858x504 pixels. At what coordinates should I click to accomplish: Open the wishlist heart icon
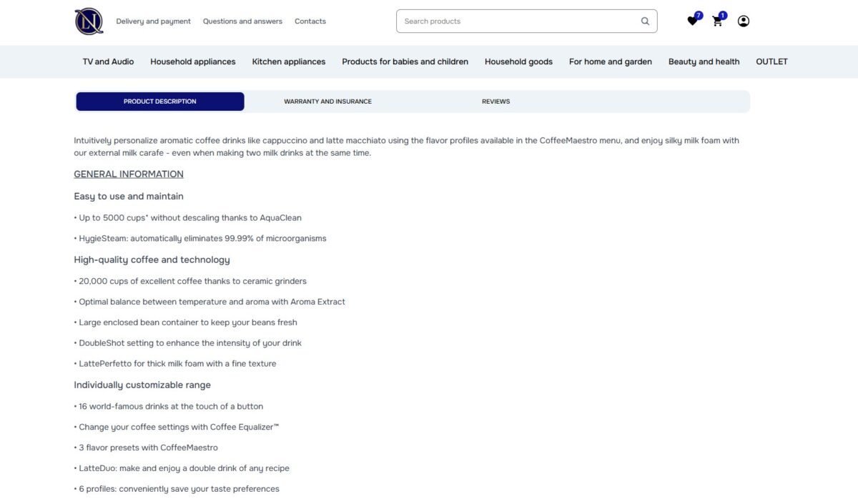point(692,21)
